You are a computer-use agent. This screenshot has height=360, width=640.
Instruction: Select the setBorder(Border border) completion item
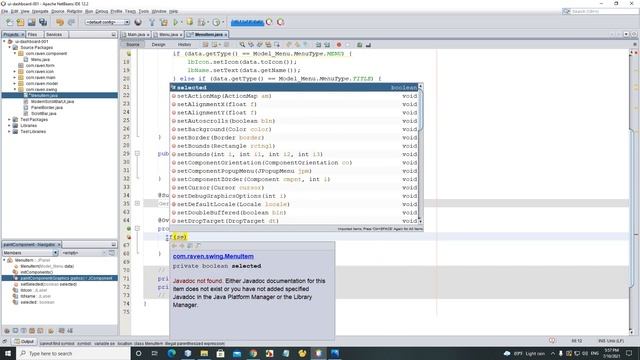[x=294, y=138]
